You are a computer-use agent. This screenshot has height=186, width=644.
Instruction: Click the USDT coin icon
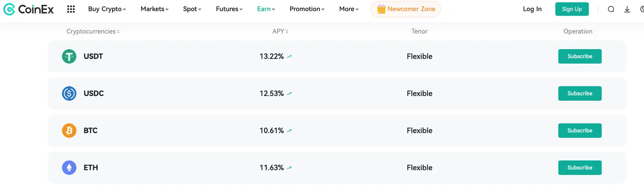(69, 56)
